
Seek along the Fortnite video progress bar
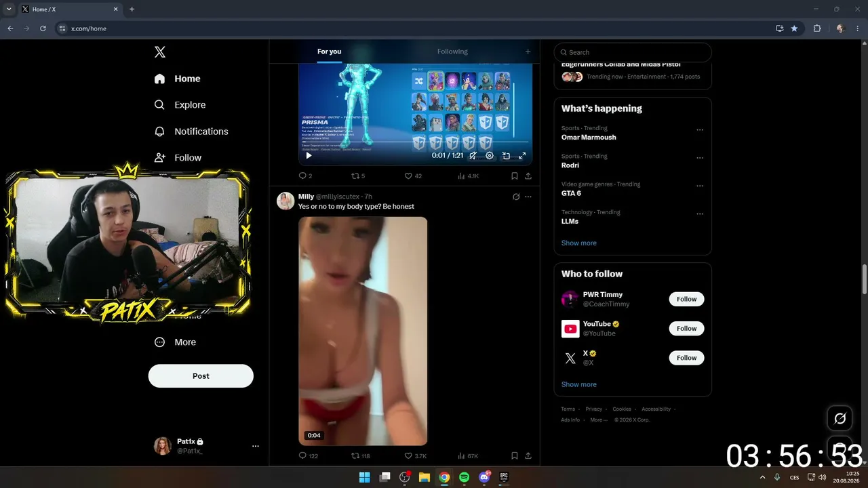click(415, 142)
